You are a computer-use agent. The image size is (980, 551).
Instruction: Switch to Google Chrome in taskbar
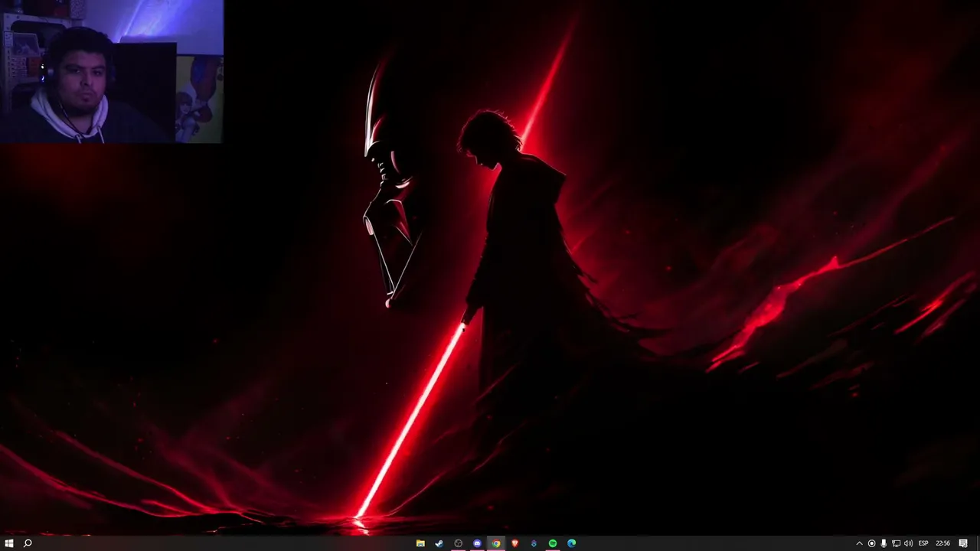[496, 543]
